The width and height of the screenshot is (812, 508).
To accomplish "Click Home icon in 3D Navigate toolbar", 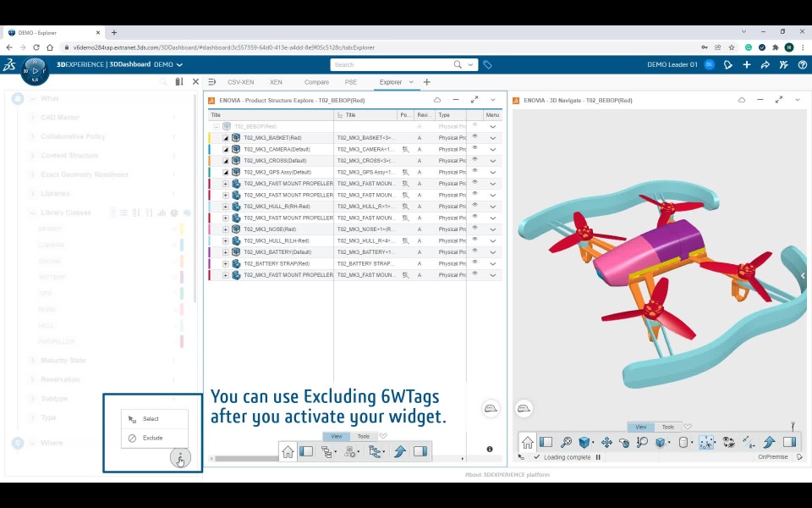I will click(x=527, y=442).
